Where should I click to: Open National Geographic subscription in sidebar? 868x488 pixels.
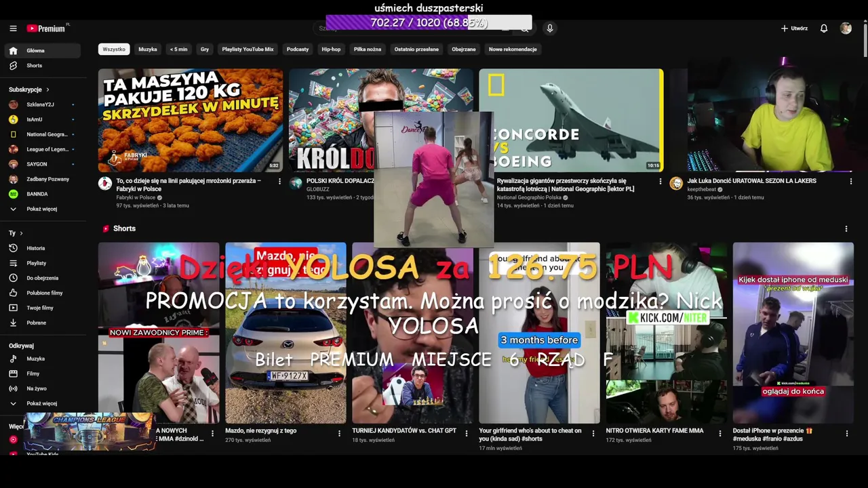(x=43, y=134)
